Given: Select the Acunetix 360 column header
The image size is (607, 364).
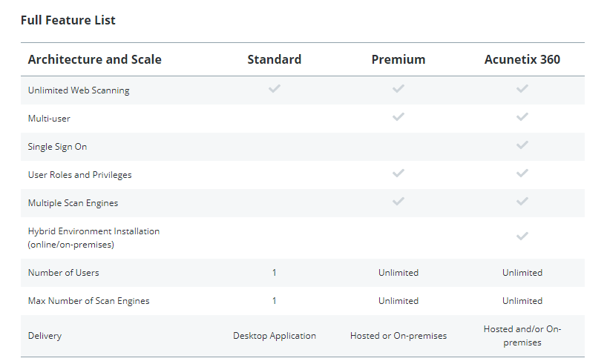Looking at the screenshot, I should click(x=522, y=59).
